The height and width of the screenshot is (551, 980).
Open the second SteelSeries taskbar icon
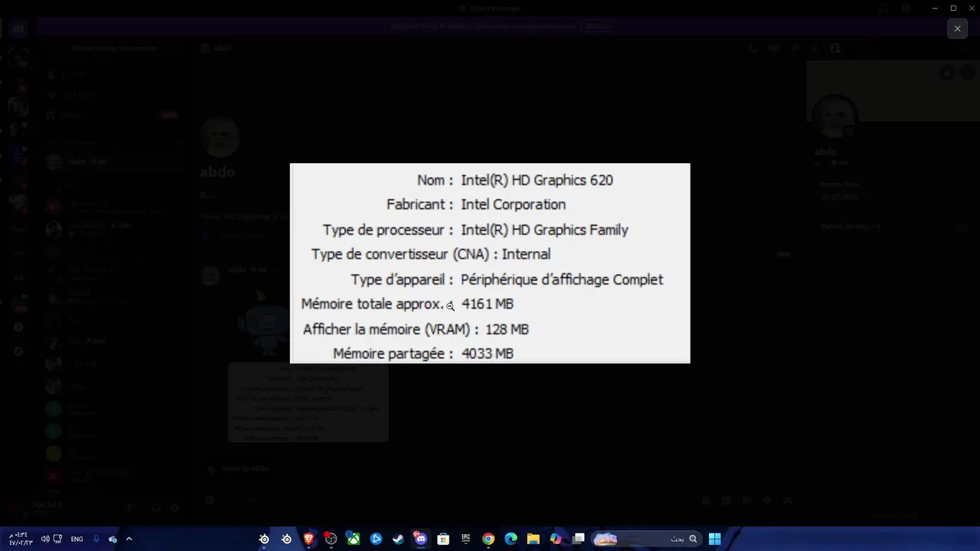click(x=286, y=539)
